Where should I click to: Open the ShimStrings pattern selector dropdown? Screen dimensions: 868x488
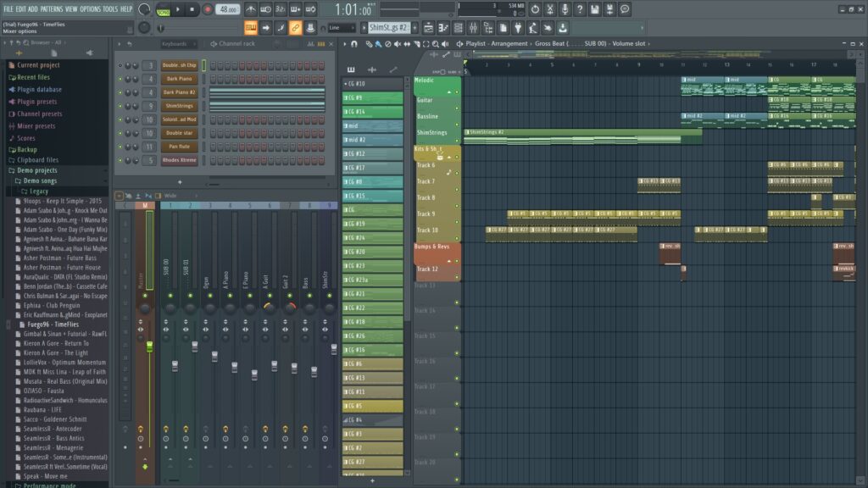[388, 28]
